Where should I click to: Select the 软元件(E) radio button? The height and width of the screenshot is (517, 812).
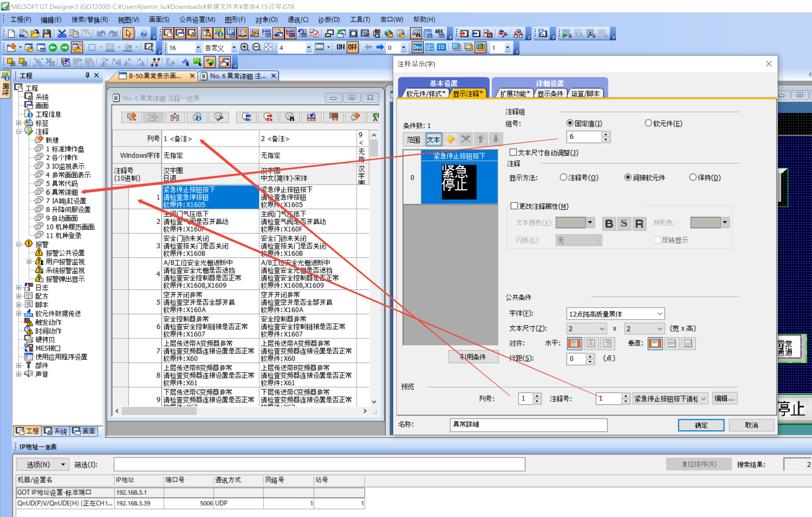648,123
